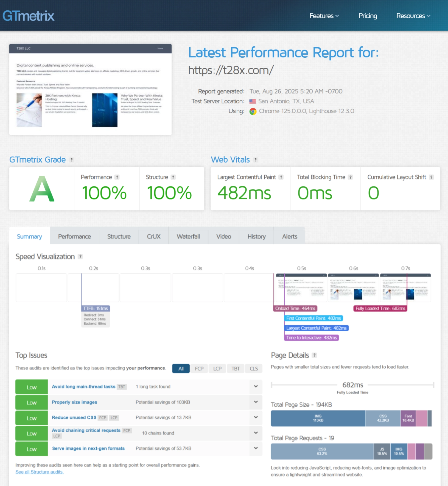Open the help icon beside GTmetrix Grade

(x=71, y=160)
